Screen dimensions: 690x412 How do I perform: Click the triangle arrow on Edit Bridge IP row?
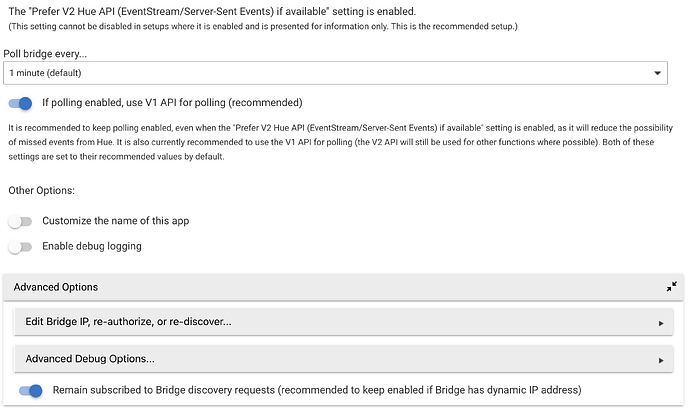coord(661,323)
